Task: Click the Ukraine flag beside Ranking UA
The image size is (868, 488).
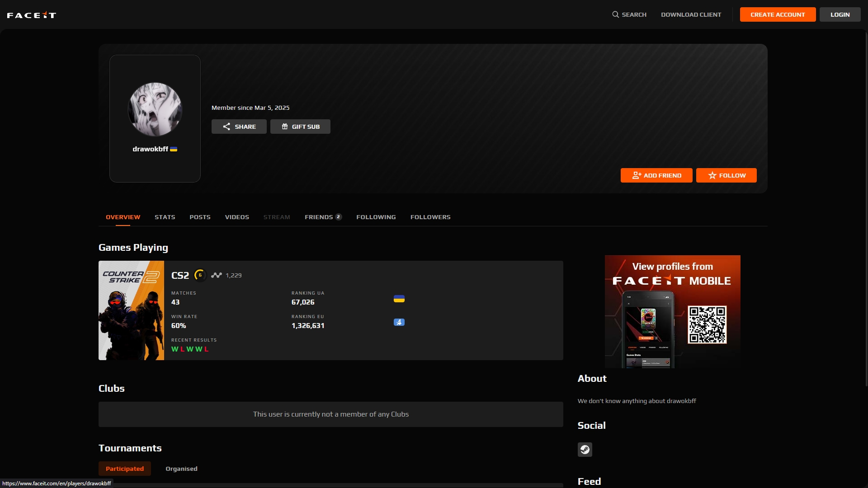Action: tap(399, 299)
